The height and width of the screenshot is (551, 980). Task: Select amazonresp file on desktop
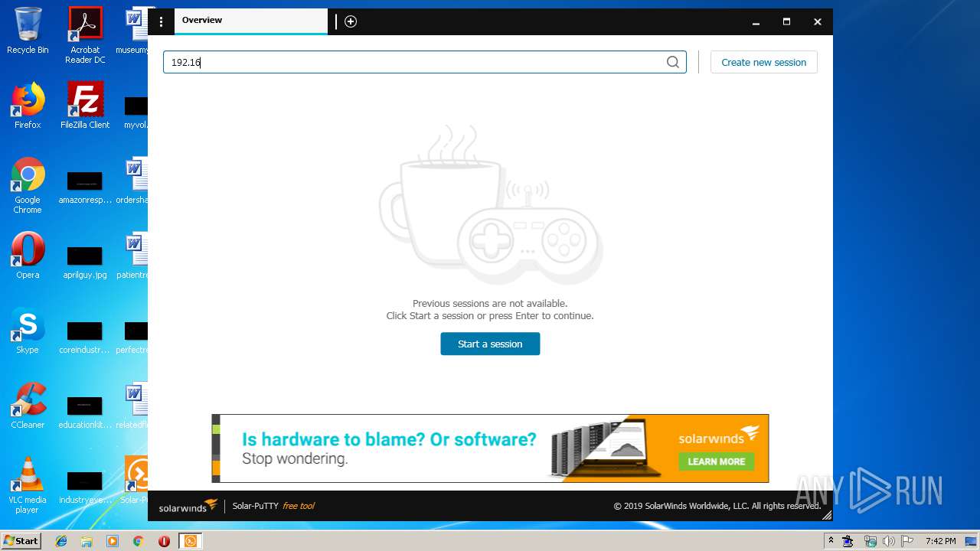85,187
